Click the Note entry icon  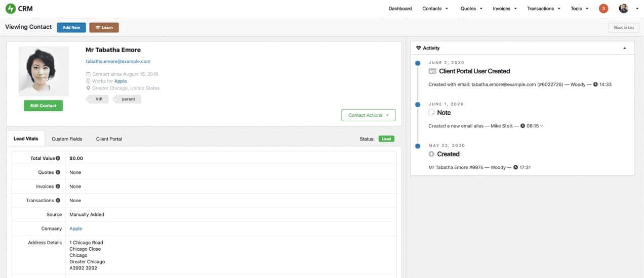(x=431, y=113)
